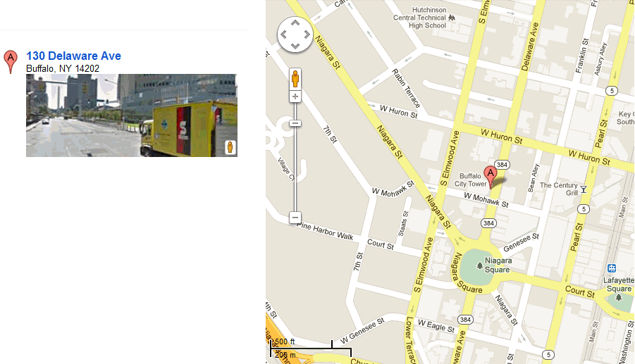635x364 pixels.
Task: Select the red A marker on the map
Action: tap(491, 177)
